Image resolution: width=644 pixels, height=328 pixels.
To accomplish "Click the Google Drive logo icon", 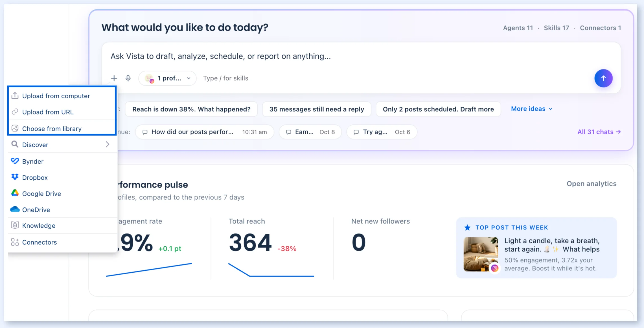I will pyautogui.click(x=15, y=193).
